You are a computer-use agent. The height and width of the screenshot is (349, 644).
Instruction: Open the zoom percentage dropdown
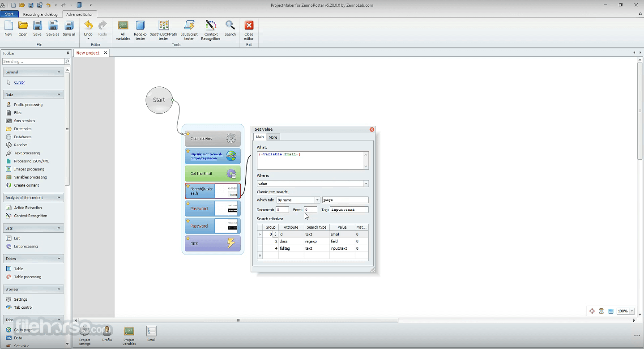632,311
